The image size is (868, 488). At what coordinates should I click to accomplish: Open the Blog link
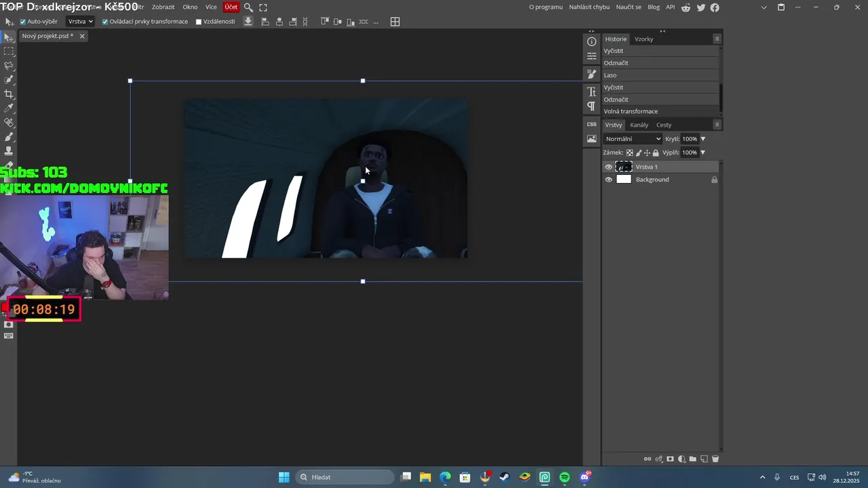click(x=654, y=7)
